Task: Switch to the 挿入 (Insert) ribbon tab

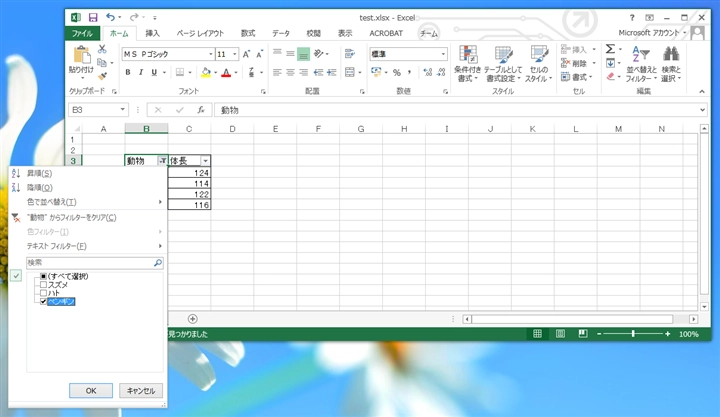Action: coord(152,33)
